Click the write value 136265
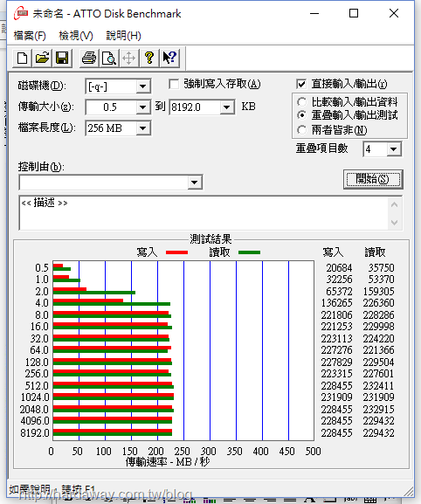This screenshot has width=421, height=504. [x=336, y=303]
